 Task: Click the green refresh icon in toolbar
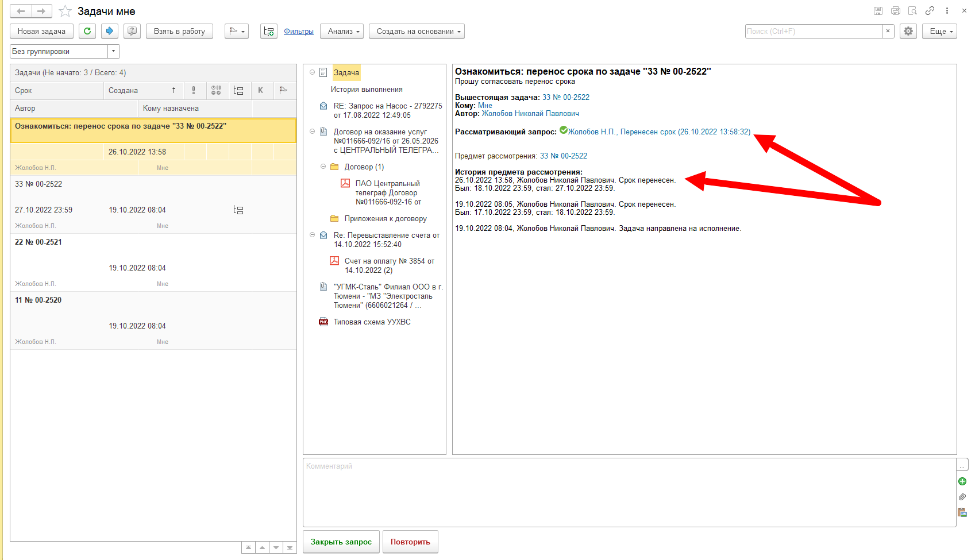[87, 31]
